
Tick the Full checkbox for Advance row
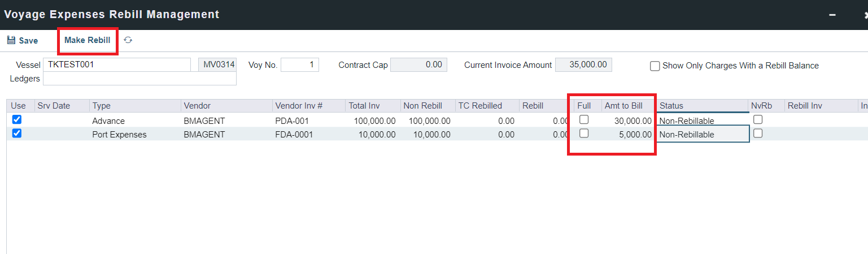[584, 119]
